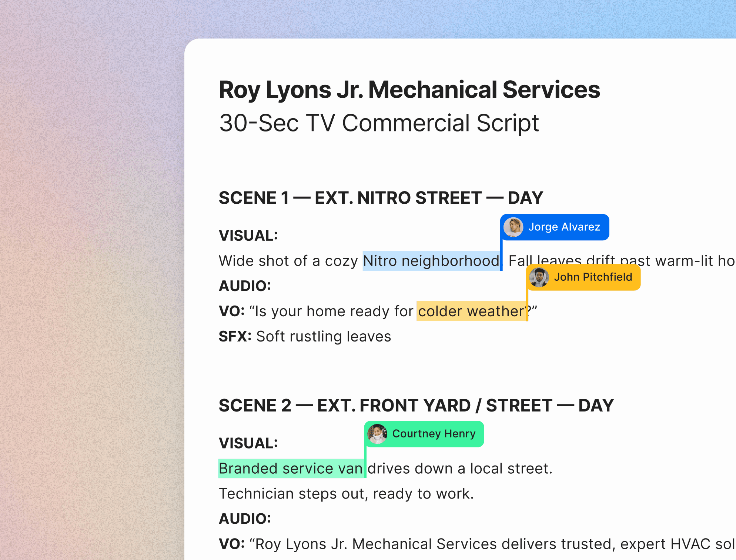Click the Scene 2 AUDIO label
Viewport: 736px width, 560px height.
tap(245, 519)
